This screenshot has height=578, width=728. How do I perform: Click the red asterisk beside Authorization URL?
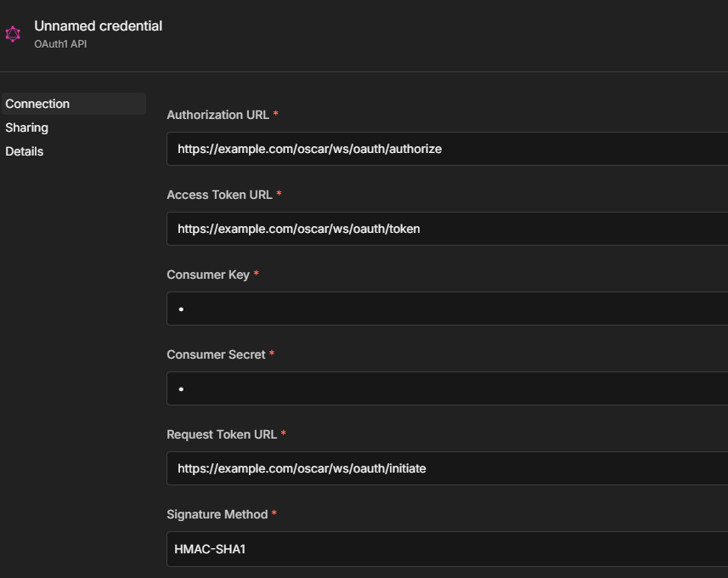pyautogui.click(x=276, y=115)
